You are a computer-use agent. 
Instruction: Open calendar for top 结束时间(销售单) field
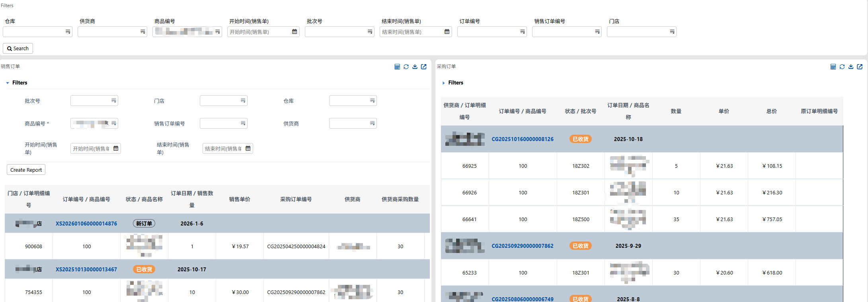coord(447,31)
